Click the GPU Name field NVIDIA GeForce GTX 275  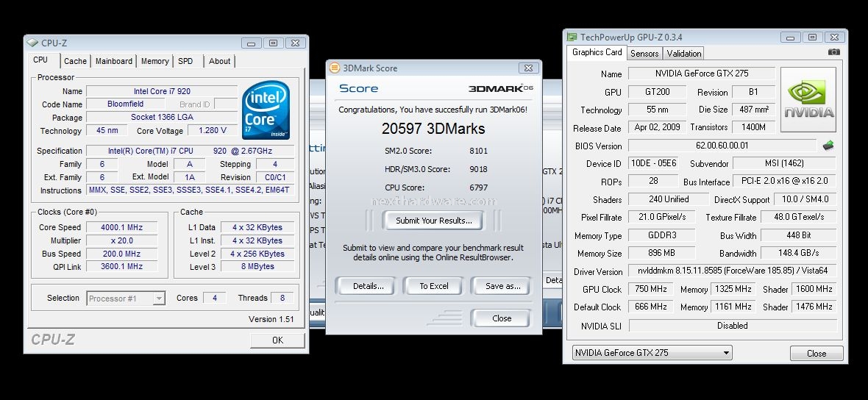700,74
